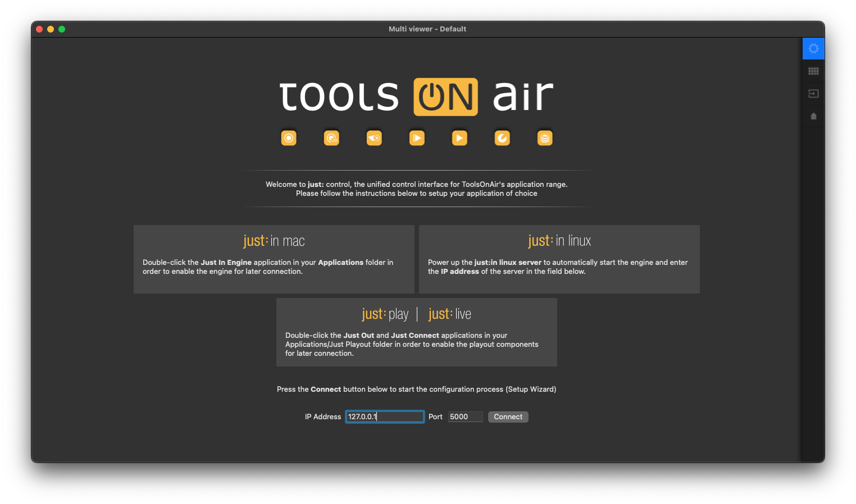The image size is (856, 504).
Task: Click the record circle product icon
Action: pyautogui.click(x=289, y=138)
